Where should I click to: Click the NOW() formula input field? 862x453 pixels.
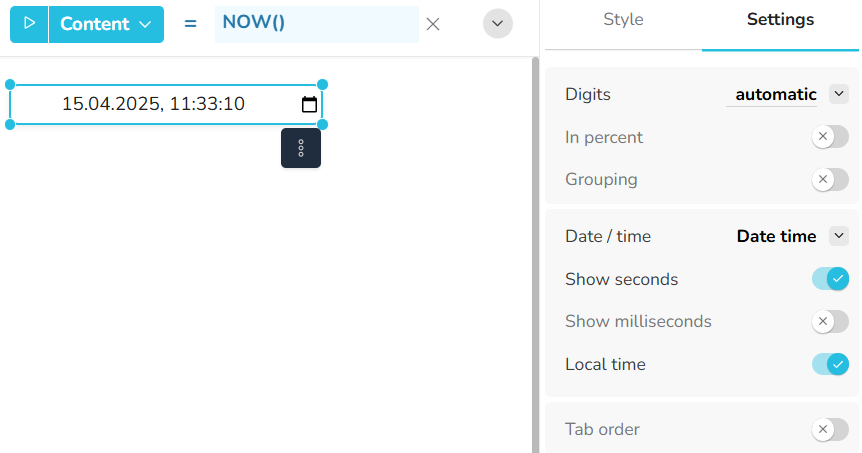coord(316,24)
